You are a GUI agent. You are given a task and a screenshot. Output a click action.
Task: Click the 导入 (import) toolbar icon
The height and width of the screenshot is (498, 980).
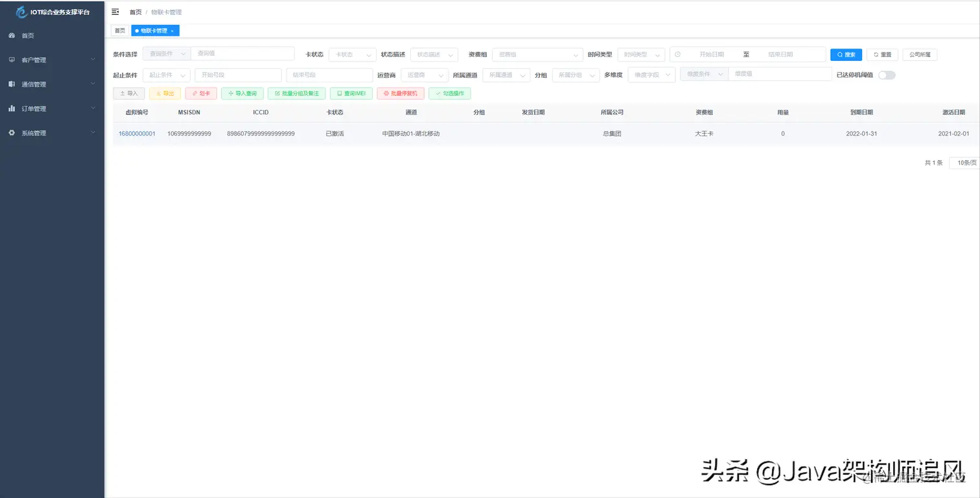(128, 93)
